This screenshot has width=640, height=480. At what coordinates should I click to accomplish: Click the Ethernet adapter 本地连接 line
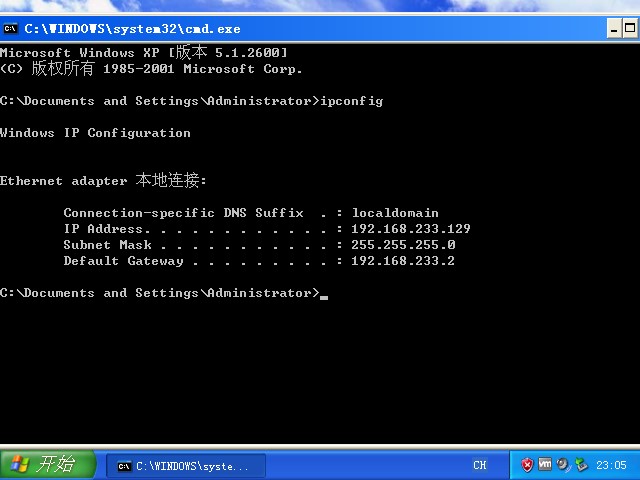pos(103,180)
